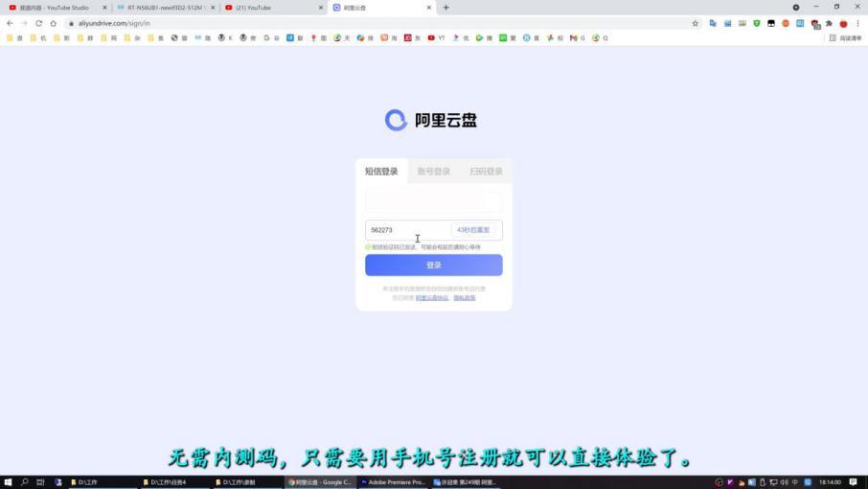
Task: Switch to the YouTube Studio browser tab
Action: click(x=55, y=8)
